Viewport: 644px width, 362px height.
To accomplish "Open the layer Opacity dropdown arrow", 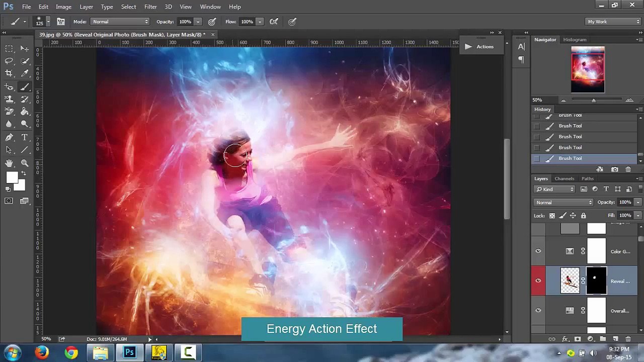I will pos(637,202).
